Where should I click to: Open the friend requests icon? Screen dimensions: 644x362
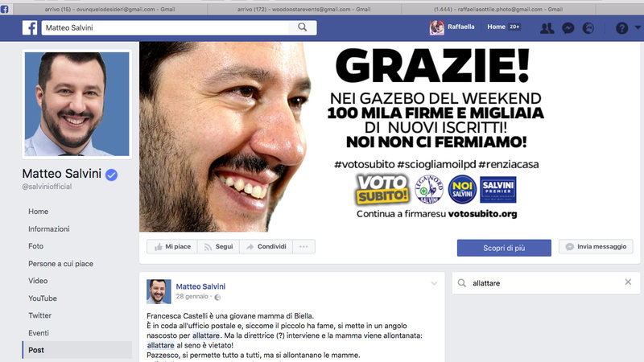tap(547, 28)
